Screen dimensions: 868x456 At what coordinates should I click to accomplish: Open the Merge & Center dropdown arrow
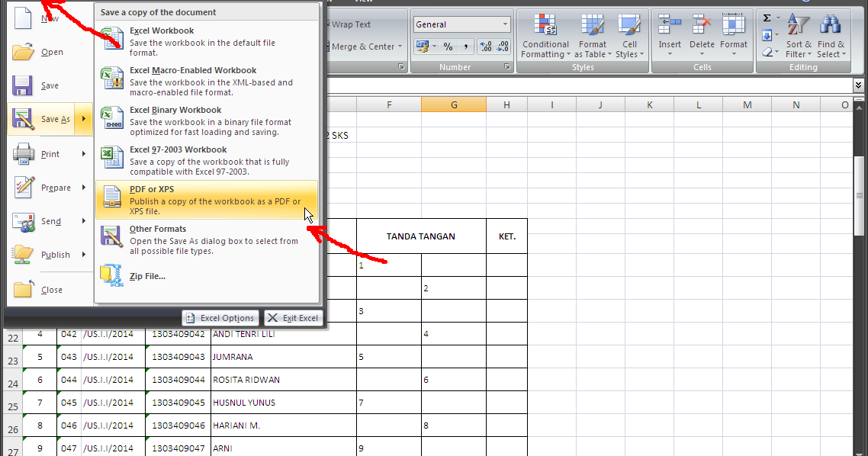[x=400, y=47]
